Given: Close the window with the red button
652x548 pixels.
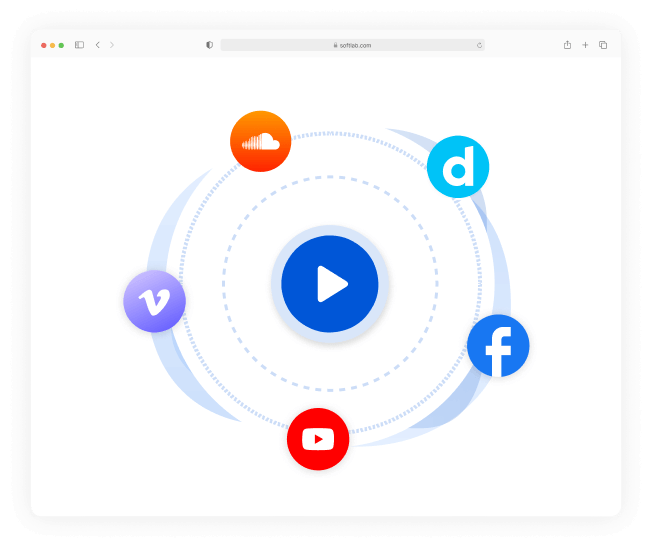Looking at the screenshot, I should tap(44, 45).
